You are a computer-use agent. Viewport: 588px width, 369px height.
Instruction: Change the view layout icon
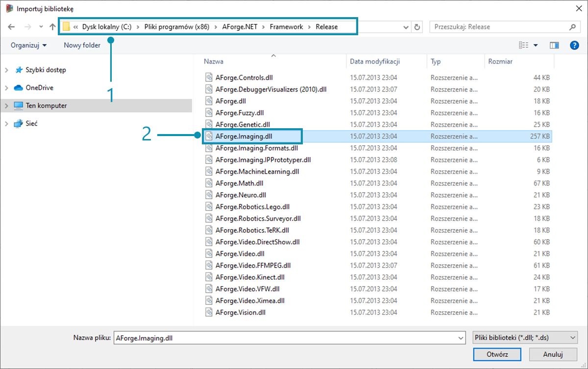(524, 45)
